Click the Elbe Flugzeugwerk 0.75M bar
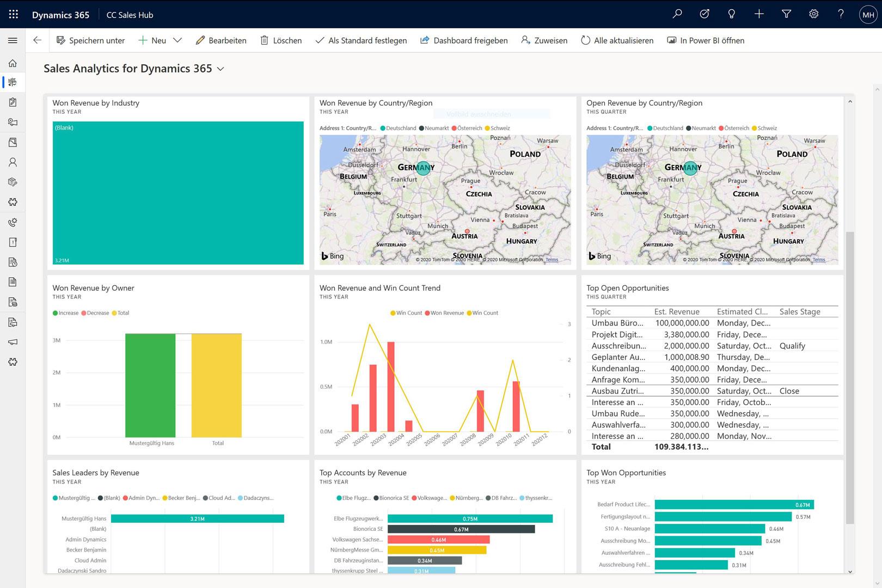 click(x=470, y=519)
